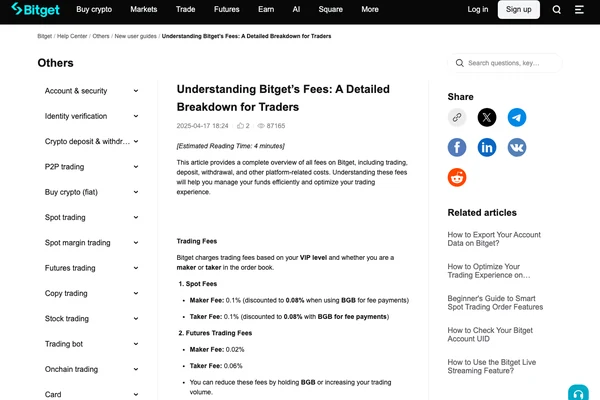Share article on Telegram
The height and width of the screenshot is (400, 600).
tap(517, 117)
